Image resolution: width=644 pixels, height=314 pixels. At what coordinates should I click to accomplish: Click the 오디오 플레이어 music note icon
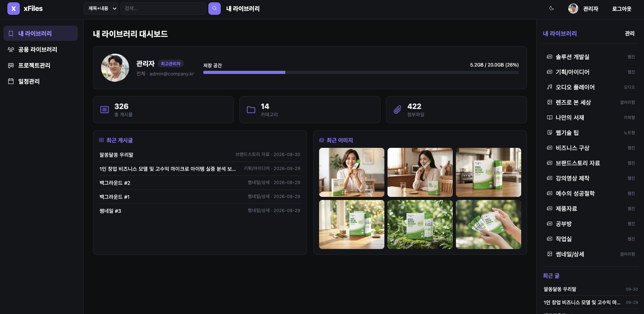(550, 87)
